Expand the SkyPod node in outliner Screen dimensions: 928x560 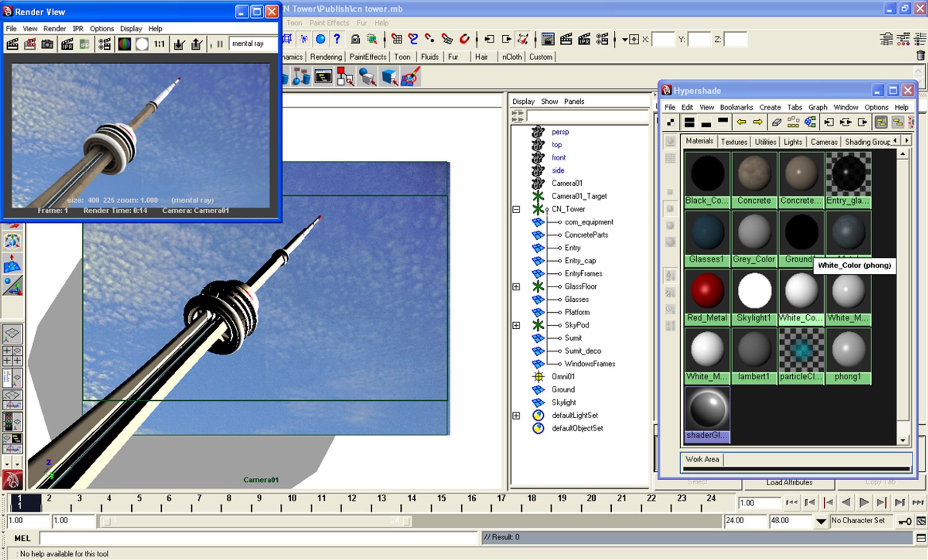click(x=516, y=325)
